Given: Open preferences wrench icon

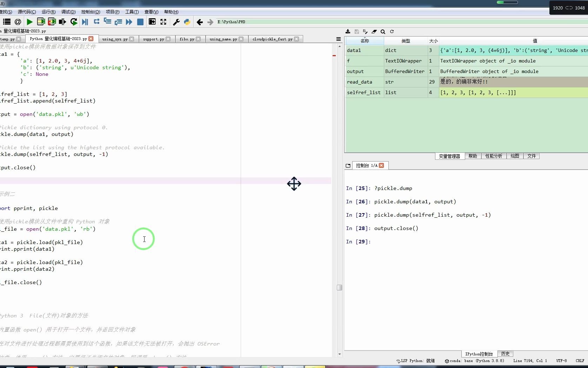Looking at the screenshot, I should (176, 22).
